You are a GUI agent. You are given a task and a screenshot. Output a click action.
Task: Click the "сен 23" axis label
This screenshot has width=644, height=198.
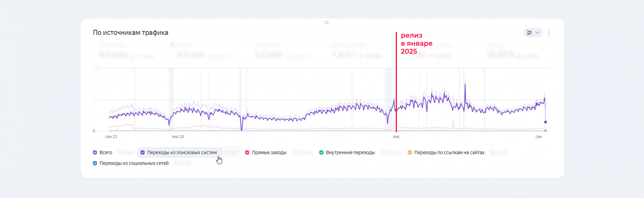point(111,137)
